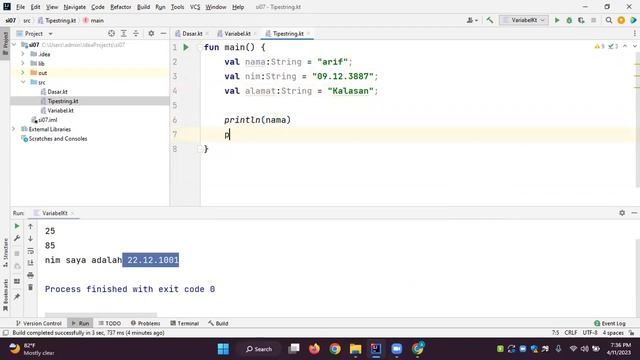Open the Structure side tool tab
640x360 pixels.
5,253
